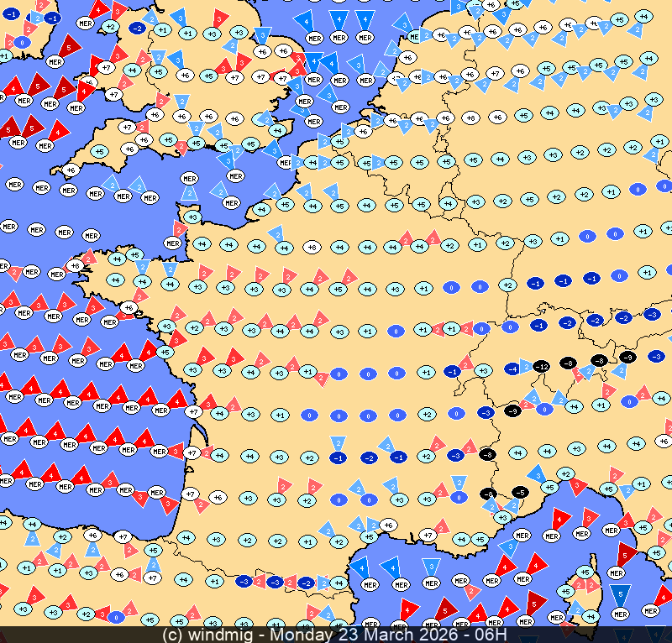Click the -3 oval left of black -9 marker
The height and width of the screenshot is (643, 672).
486,412
